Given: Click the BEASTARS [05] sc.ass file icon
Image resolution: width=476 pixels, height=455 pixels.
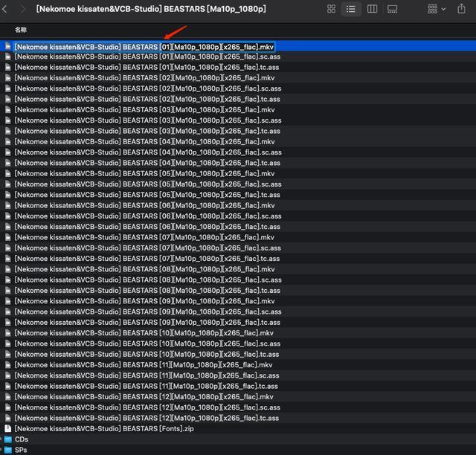Looking at the screenshot, I should (x=8, y=184).
